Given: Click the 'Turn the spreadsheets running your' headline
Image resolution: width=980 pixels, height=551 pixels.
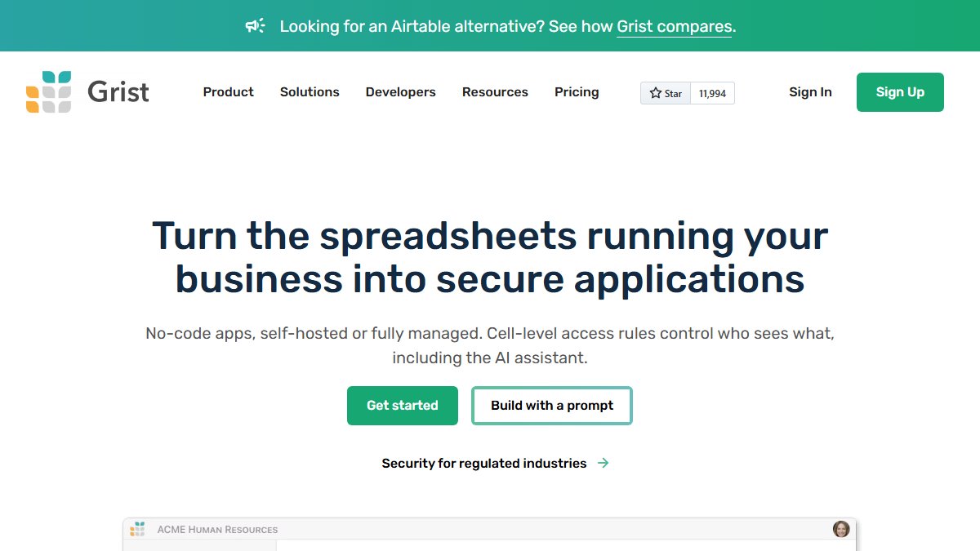Looking at the screenshot, I should pos(490,236).
